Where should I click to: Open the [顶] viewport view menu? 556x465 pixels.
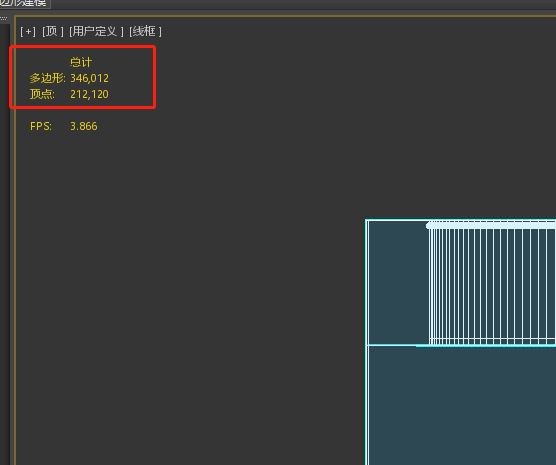point(52,32)
